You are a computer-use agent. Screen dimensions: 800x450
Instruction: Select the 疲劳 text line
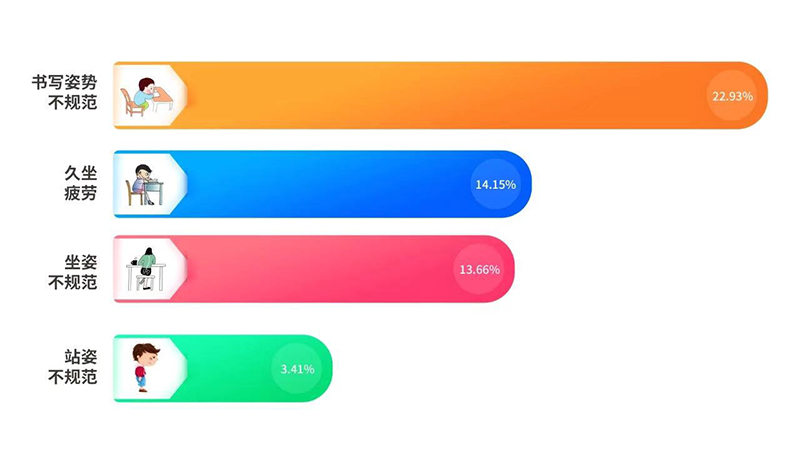click(81, 194)
